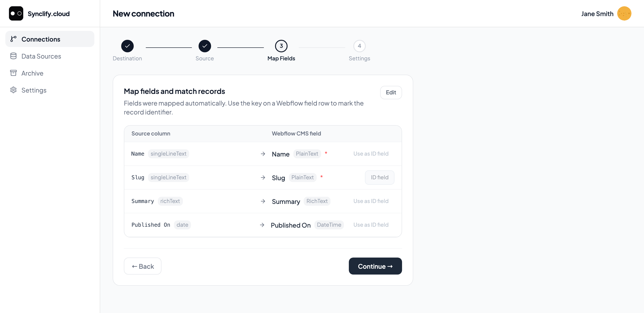644x313 pixels.
Task: Click the source column Slug cell
Action: click(x=138, y=178)
